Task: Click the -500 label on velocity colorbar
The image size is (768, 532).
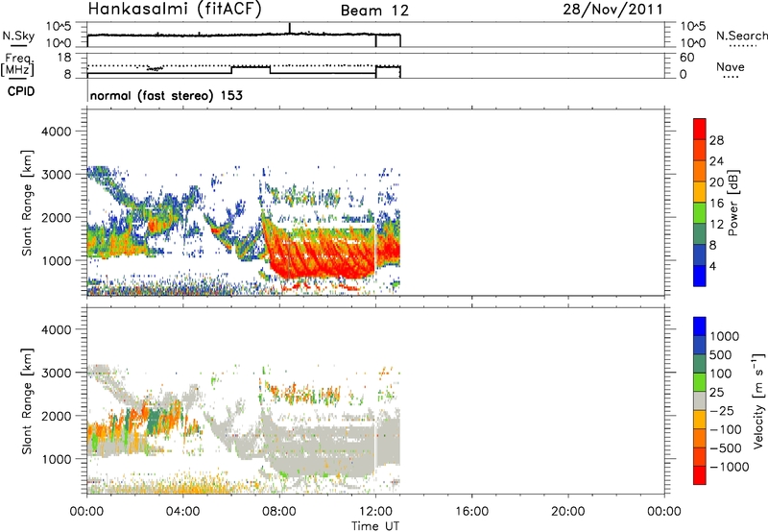Action: [725, 448]
